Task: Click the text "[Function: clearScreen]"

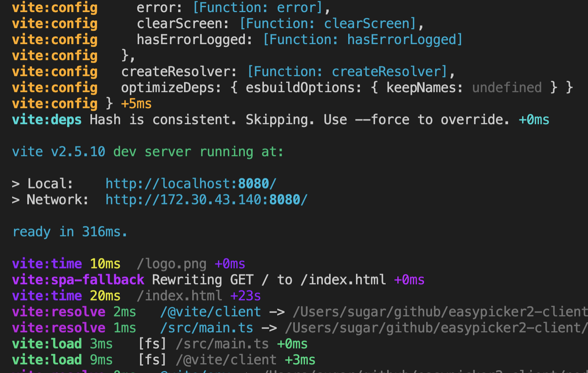Action: pyautogui.click(x=328, y=24)
